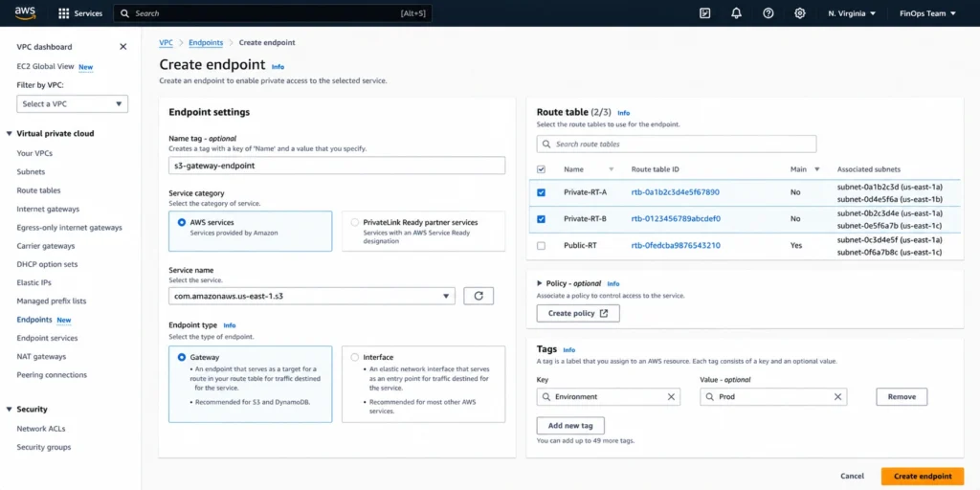Open the AWS home logo

point(26,12)
